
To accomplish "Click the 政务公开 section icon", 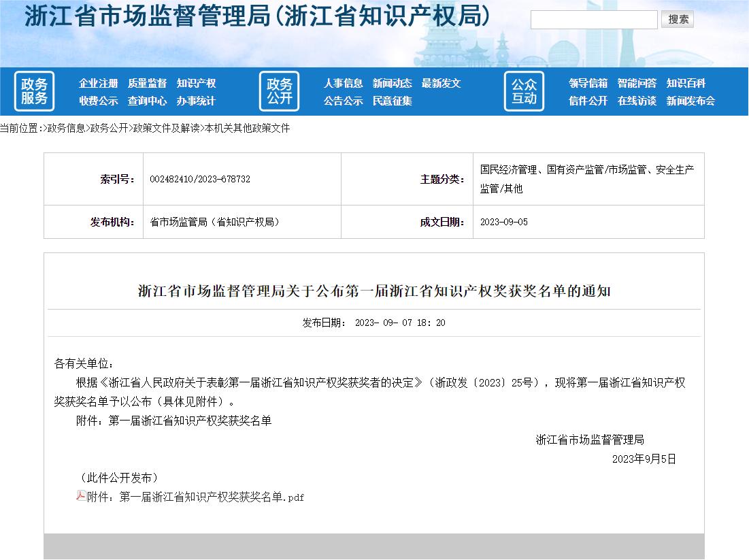I will coord(279,91).
